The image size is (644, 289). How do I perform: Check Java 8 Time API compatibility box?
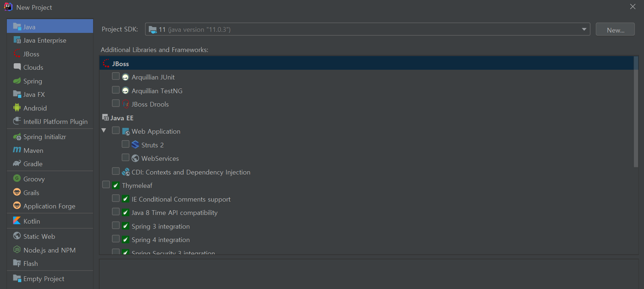[116, 212]
